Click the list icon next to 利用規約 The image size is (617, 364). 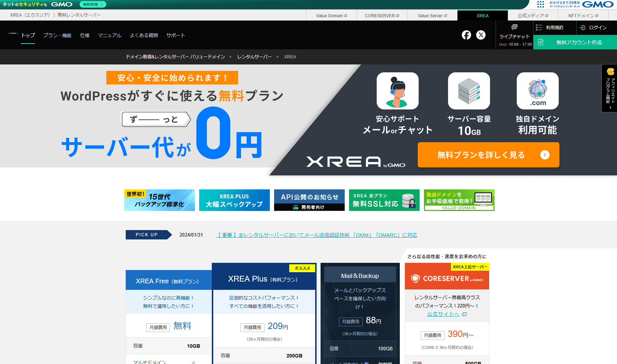pyautogui.click(x=539, y=27)
